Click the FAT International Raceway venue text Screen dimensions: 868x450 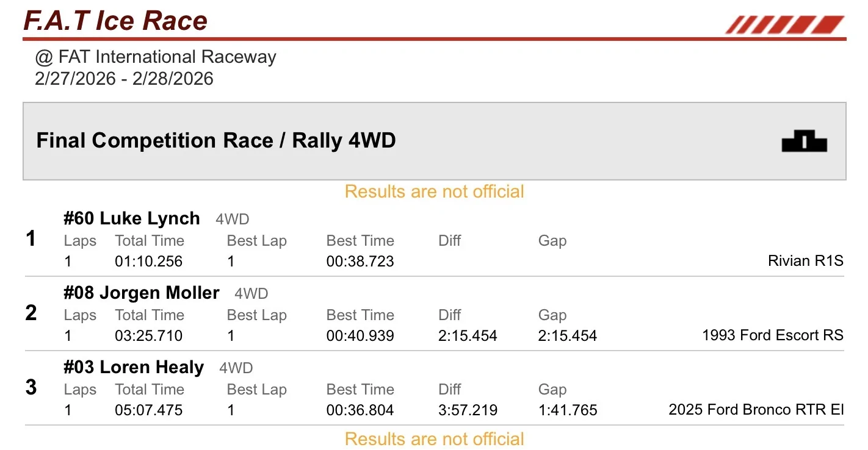pos(156,57)
